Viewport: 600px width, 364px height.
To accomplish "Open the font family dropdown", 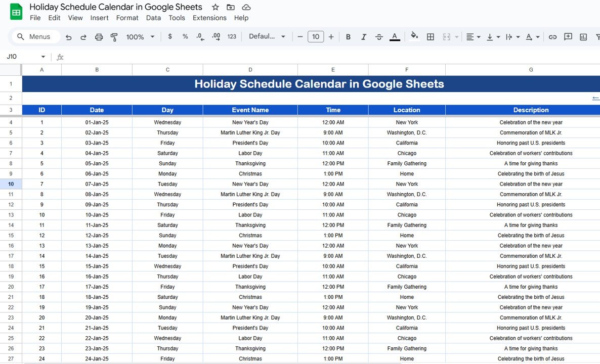I will tap(267, 36).
